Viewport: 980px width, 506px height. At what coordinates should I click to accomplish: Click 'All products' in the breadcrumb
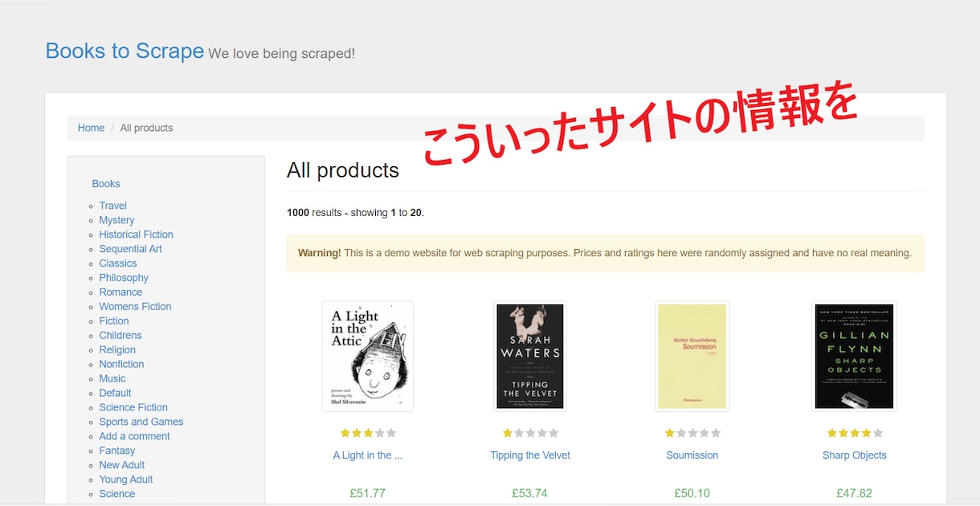pos(146,128)
